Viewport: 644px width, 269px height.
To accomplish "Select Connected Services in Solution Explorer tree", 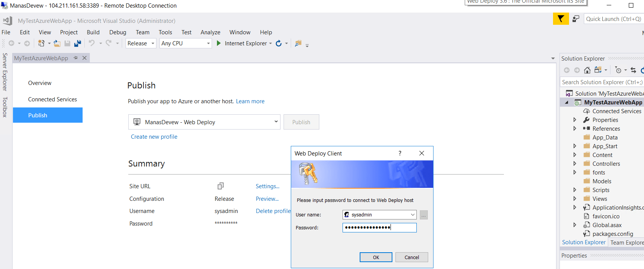I will [617, 111].
